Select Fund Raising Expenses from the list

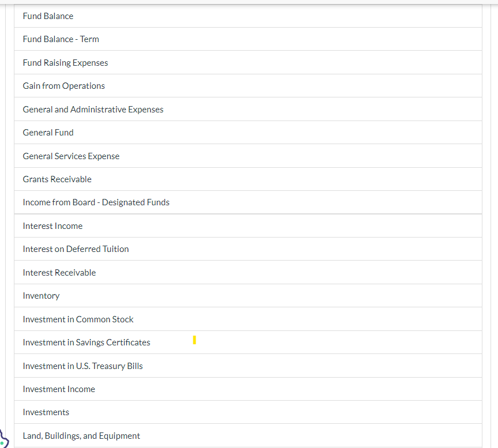point(65,62)
